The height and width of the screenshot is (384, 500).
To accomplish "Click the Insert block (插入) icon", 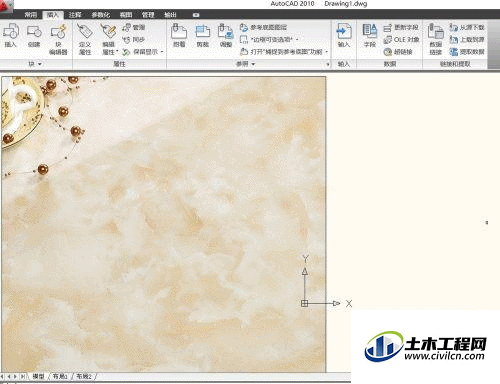I will coord(10,31).
